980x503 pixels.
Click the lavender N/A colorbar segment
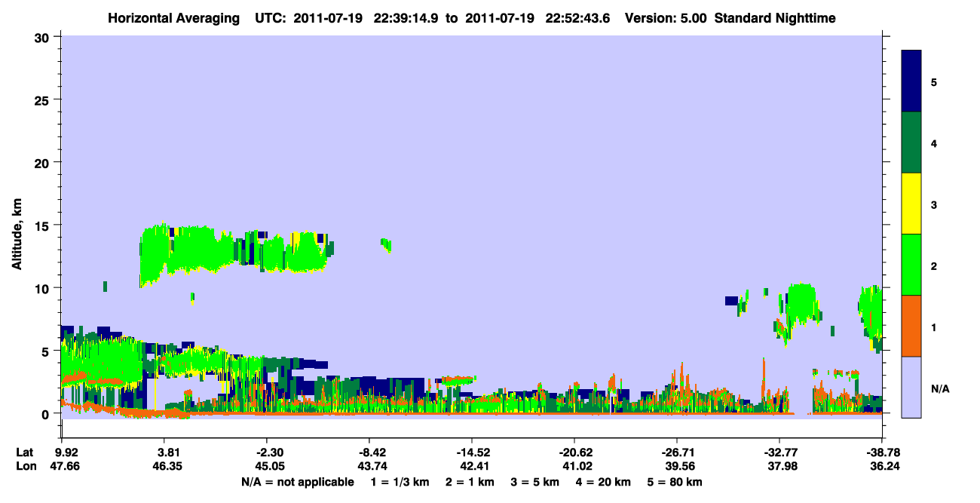tap(911, 386)
